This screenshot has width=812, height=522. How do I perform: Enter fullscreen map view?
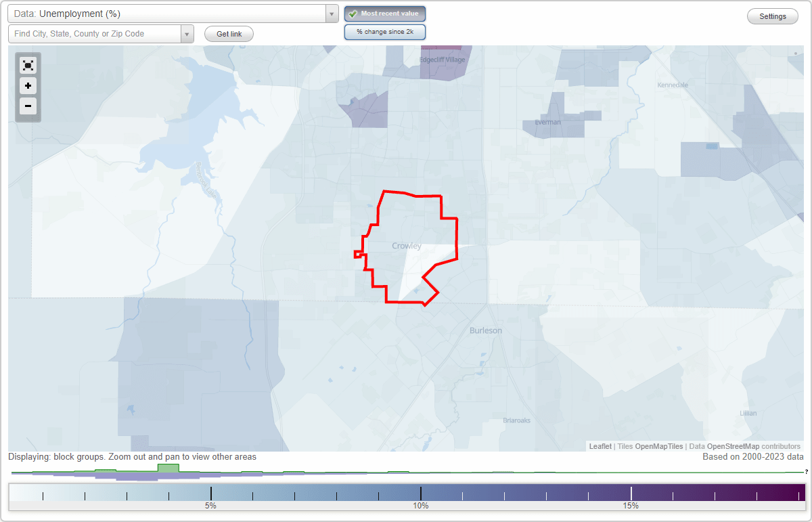coord(28,65)
